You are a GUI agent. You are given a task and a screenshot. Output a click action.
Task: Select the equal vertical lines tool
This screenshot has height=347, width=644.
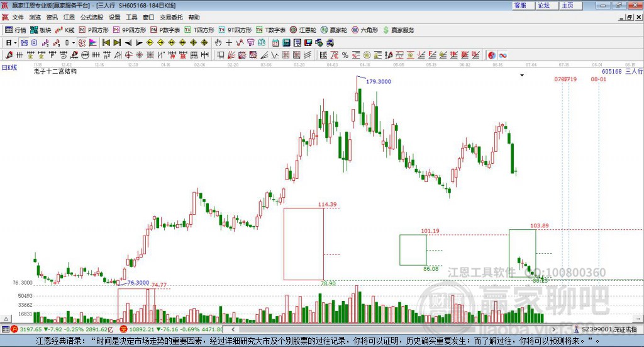[x=19, y=55]
